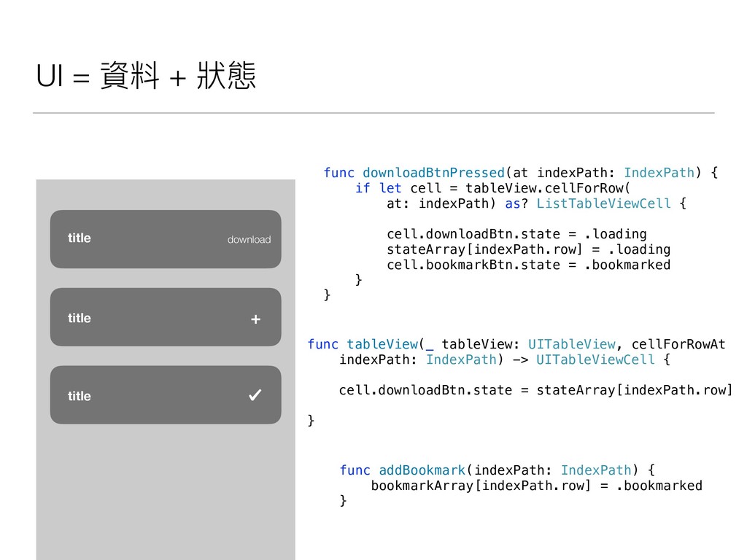Select the third cell's title next to checkmark
747x560 pixels.
(79, 396)
